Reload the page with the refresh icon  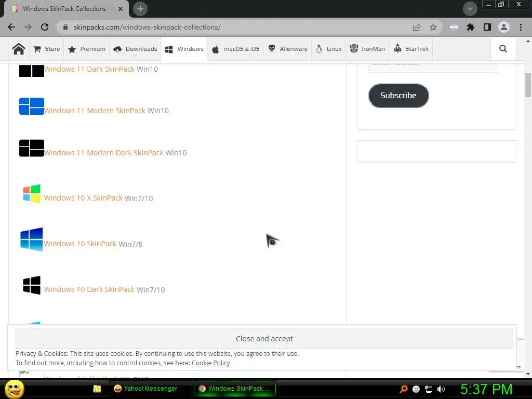(45, 27)
